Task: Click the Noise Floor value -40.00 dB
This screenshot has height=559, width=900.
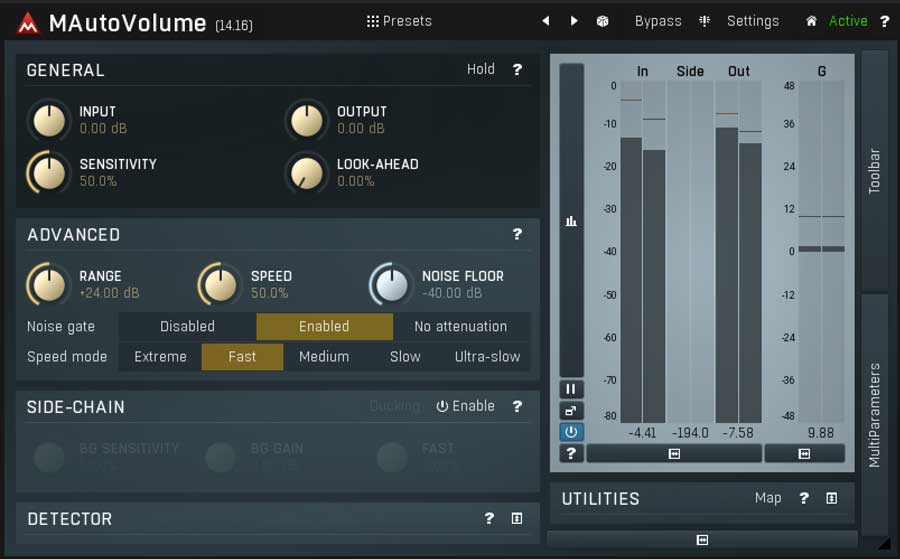Action: pos(452,293)
